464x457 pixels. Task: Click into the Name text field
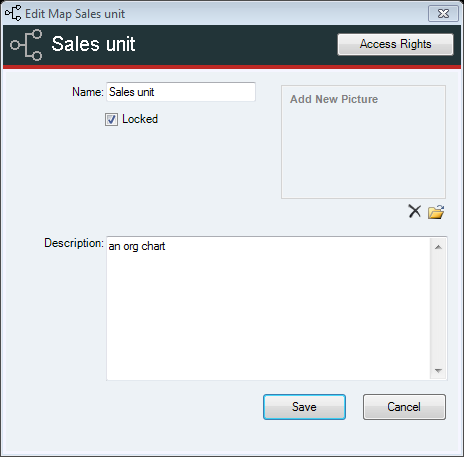[181, 92]
